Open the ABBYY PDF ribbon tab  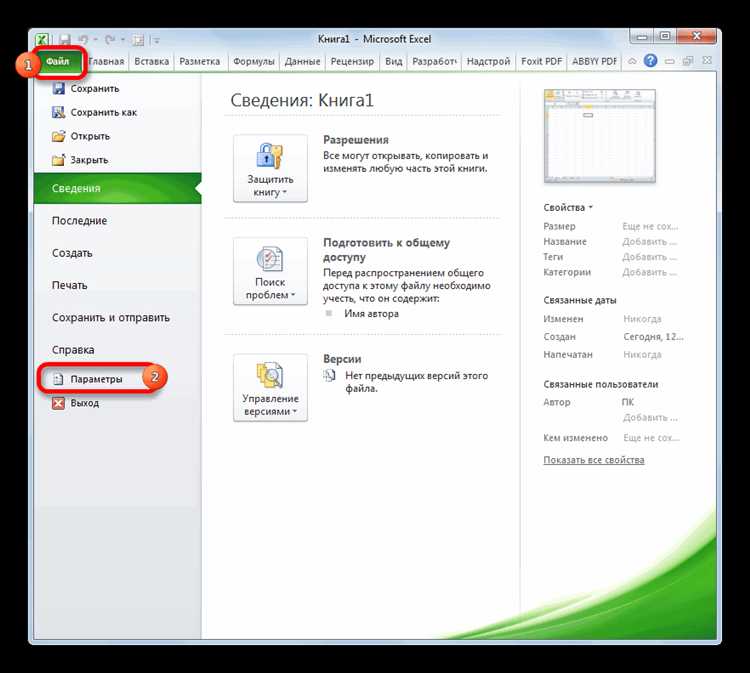tap(594, 61)
